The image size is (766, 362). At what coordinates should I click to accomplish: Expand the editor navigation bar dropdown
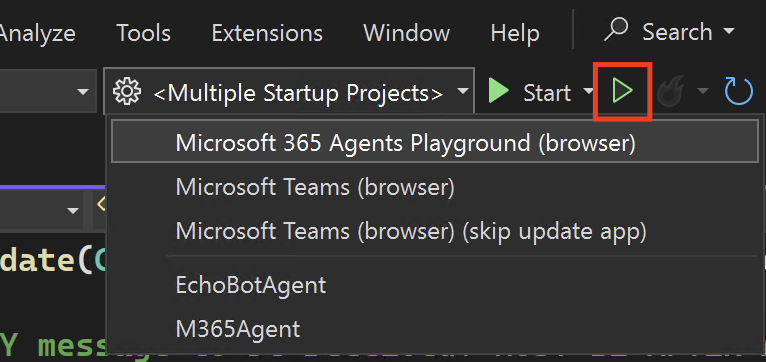click(x=73, y=211)
